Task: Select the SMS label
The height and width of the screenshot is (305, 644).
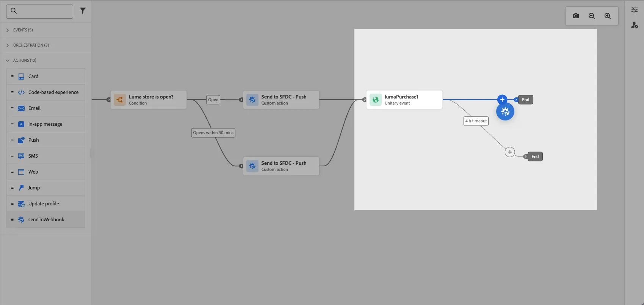Action: point(33,156)
